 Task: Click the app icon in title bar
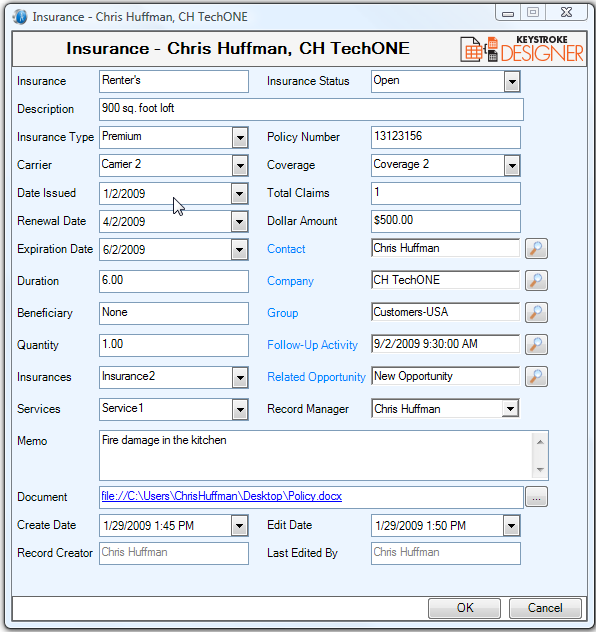[x=20, y=17]
